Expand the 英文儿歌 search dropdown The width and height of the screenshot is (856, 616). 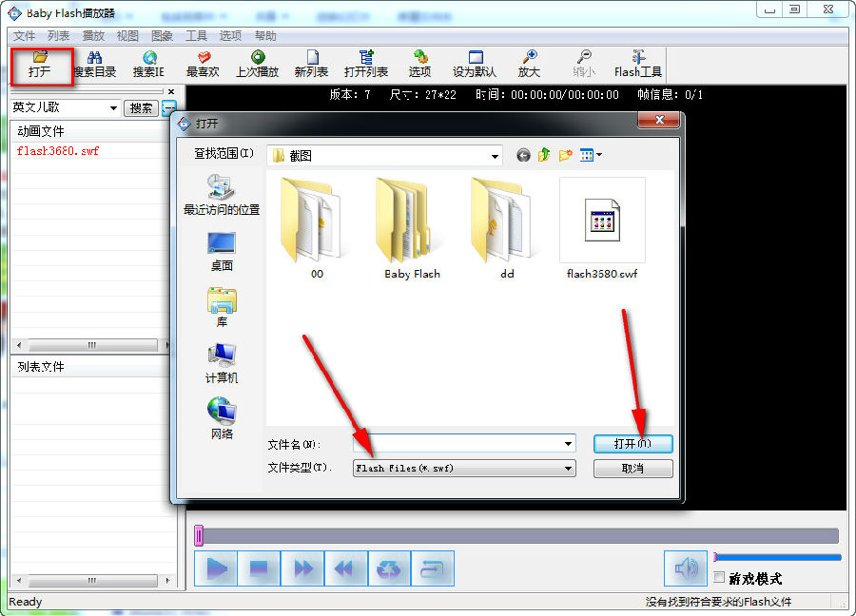pyautogui.click(x=113, y=108)
